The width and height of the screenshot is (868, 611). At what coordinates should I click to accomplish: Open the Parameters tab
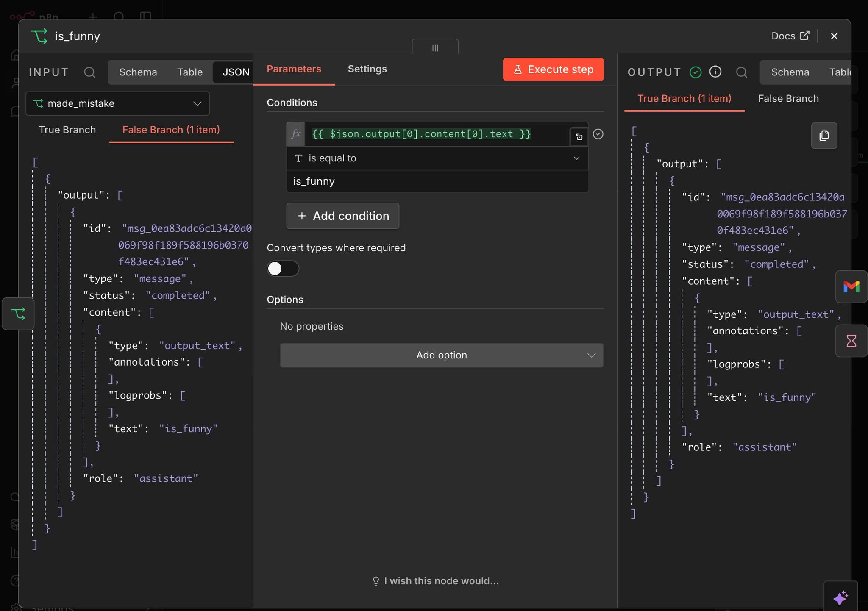click(x=294, y=69)
